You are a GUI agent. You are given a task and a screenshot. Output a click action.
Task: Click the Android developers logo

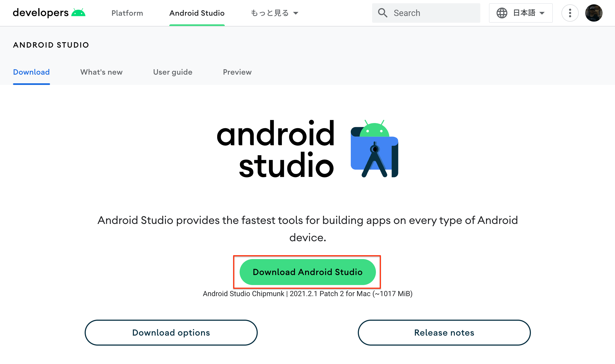[49, 13]
